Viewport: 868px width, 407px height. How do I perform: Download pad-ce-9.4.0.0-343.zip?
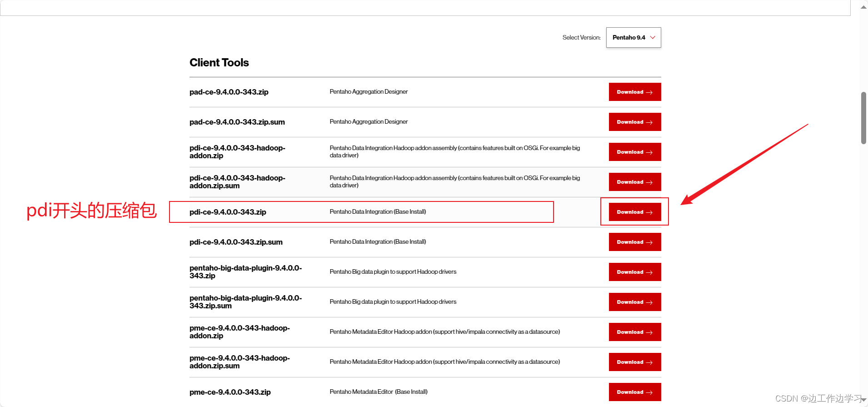tap(635, 92)
